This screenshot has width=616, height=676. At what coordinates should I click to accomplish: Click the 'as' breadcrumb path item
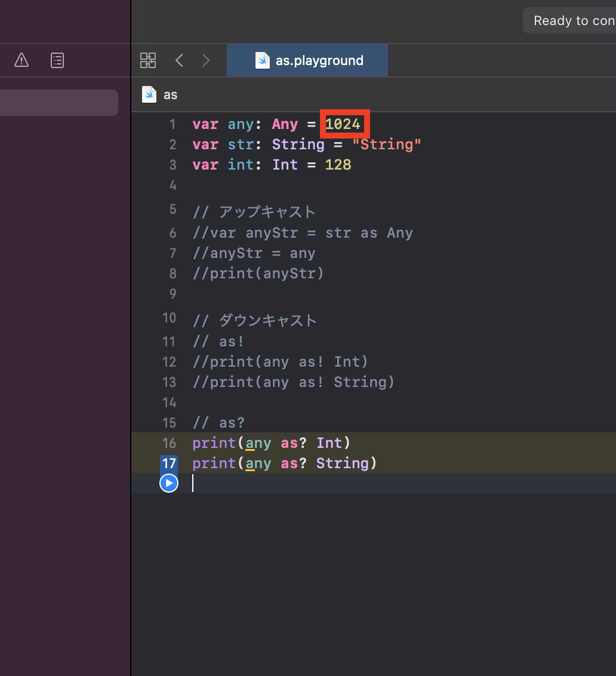click(170, 95)
